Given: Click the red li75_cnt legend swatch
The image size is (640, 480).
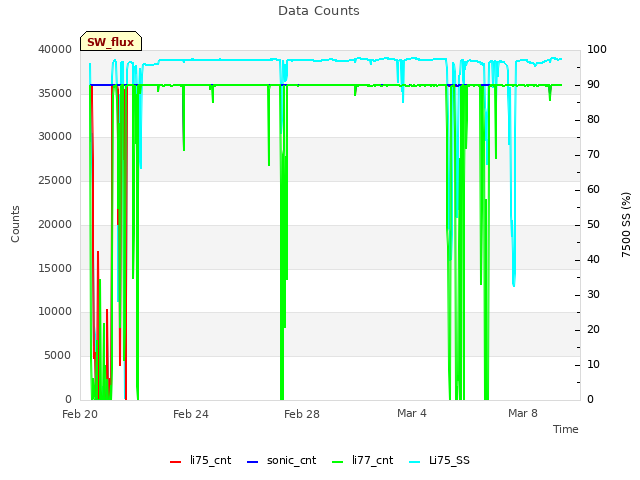Looking at the screenshot, I should coord(176,462).
